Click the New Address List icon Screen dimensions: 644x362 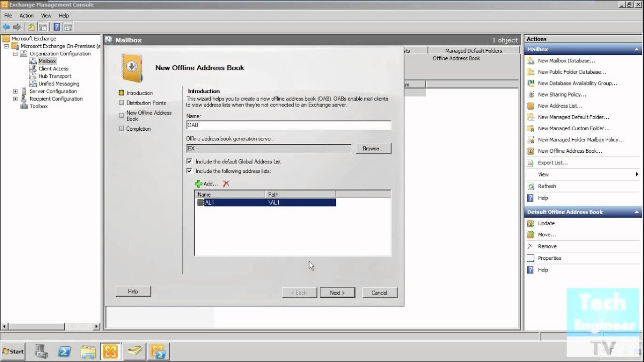point(530,106)
